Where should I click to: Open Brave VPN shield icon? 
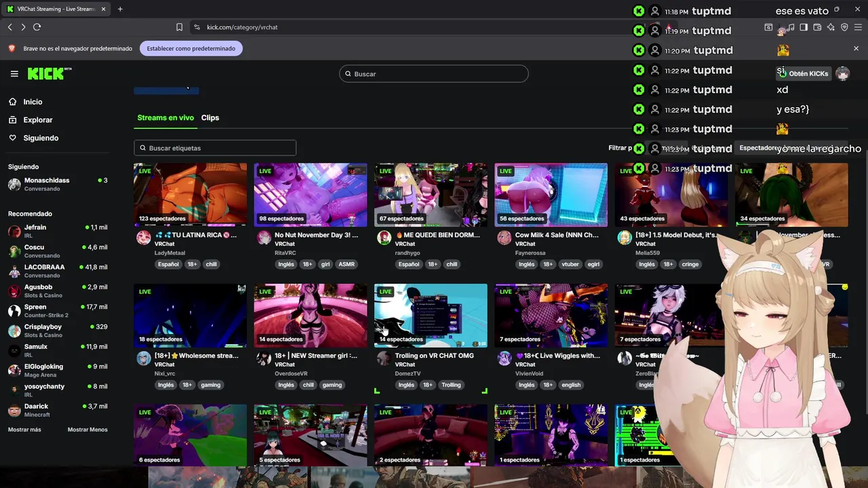click(x=844, y=27)
